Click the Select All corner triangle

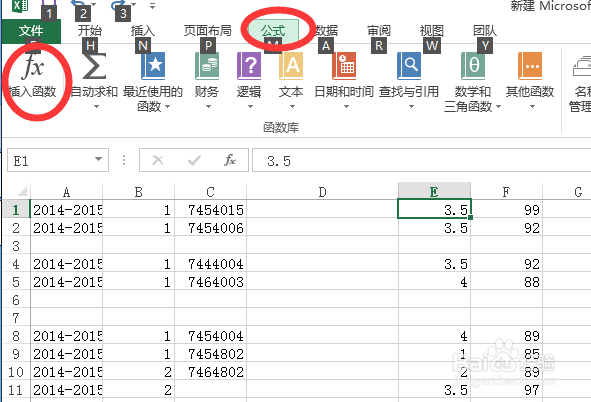22,191
